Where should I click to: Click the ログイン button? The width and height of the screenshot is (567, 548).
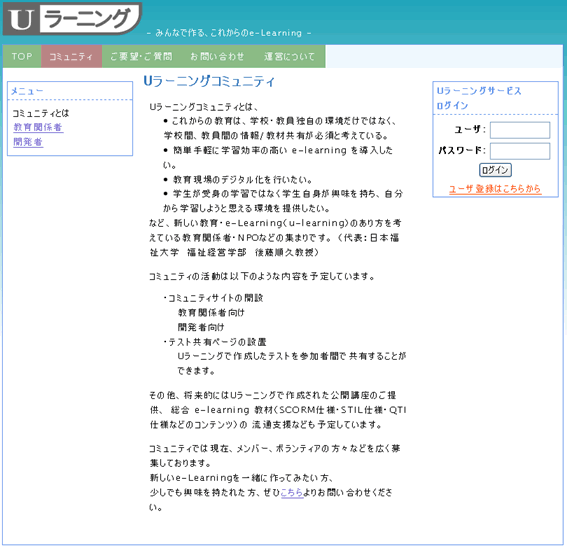point(495,170)
